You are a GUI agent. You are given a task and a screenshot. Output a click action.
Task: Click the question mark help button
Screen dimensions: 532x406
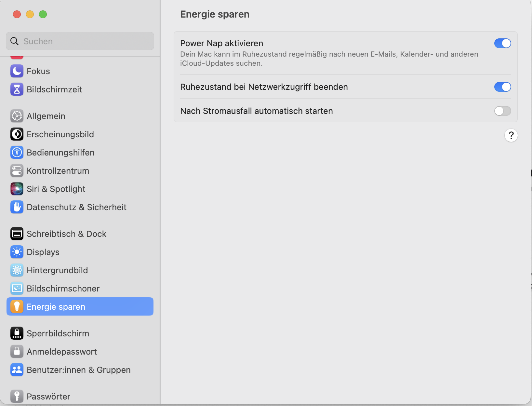tap(511, 135)
